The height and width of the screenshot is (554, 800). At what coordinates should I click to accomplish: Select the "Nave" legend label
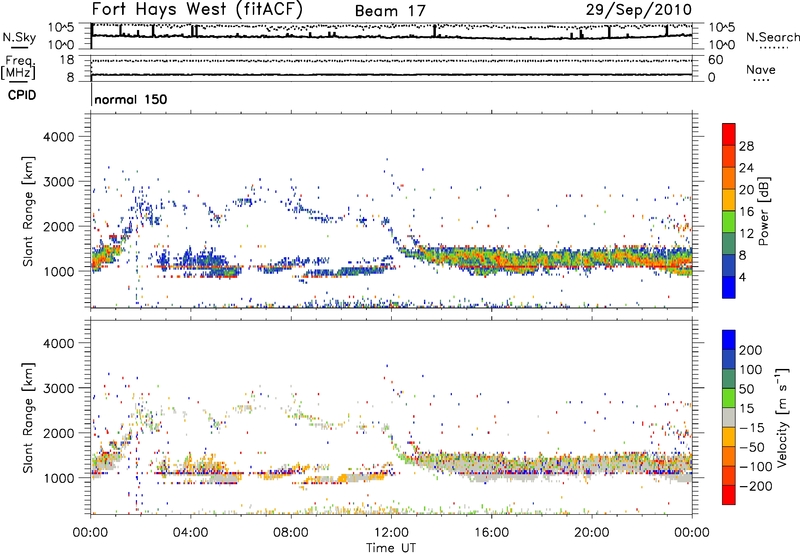(761, 69)
